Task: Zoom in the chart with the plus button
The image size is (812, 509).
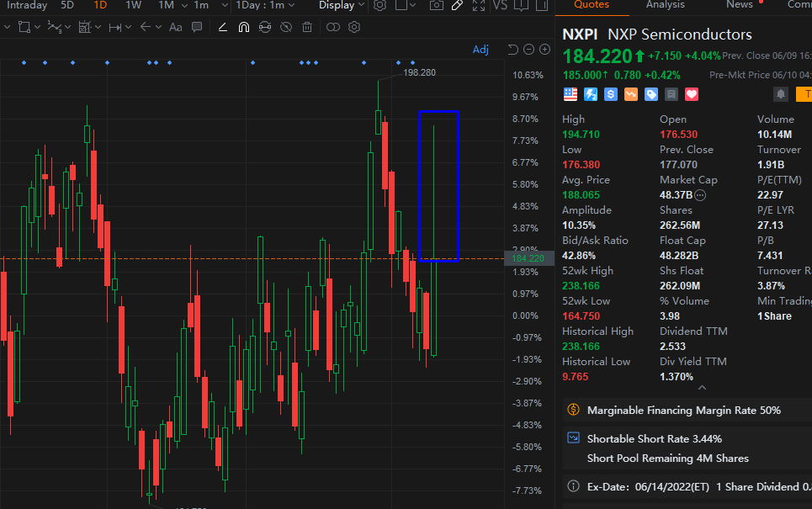Action: (544, 49)
